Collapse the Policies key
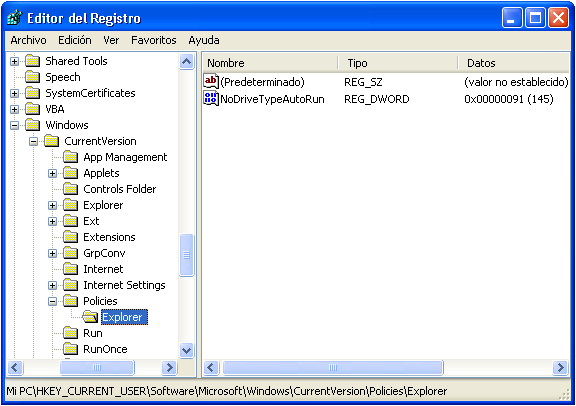The height and width of the screenshot is (406, 576). coord(53,302)
